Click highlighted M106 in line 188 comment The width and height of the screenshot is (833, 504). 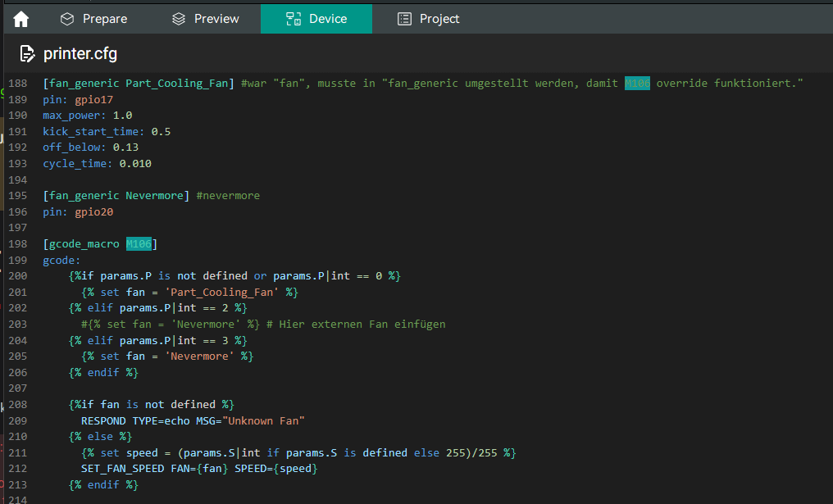click(x=636, y=84)
